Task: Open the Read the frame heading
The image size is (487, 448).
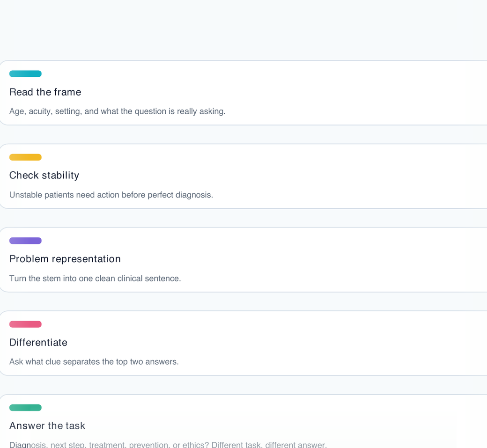Action: [x=45, y=92]
